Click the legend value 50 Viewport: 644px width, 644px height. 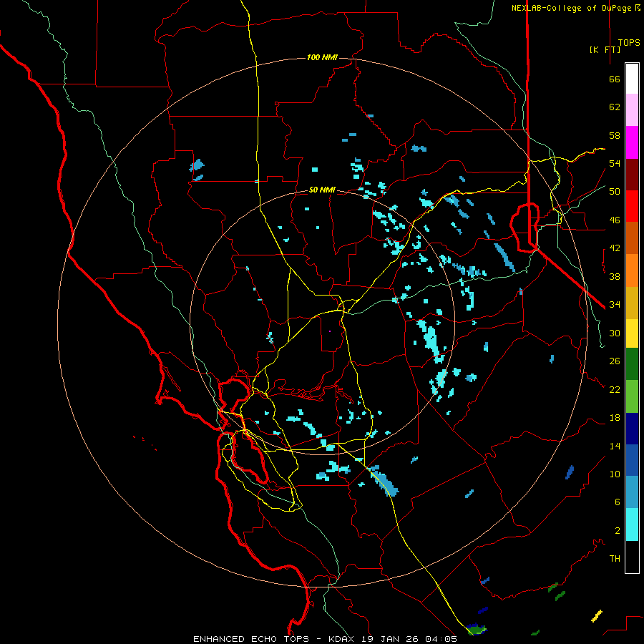pos(615,192)
